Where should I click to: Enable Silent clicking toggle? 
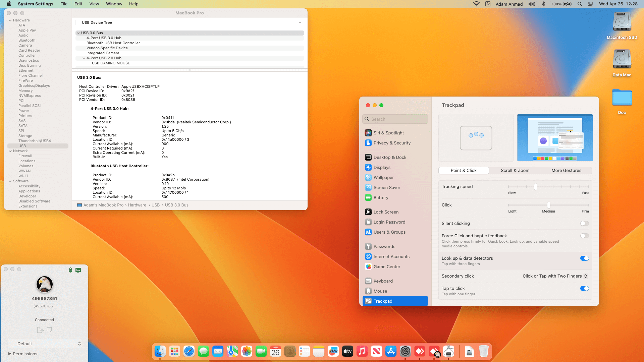(x=584, y=224)
